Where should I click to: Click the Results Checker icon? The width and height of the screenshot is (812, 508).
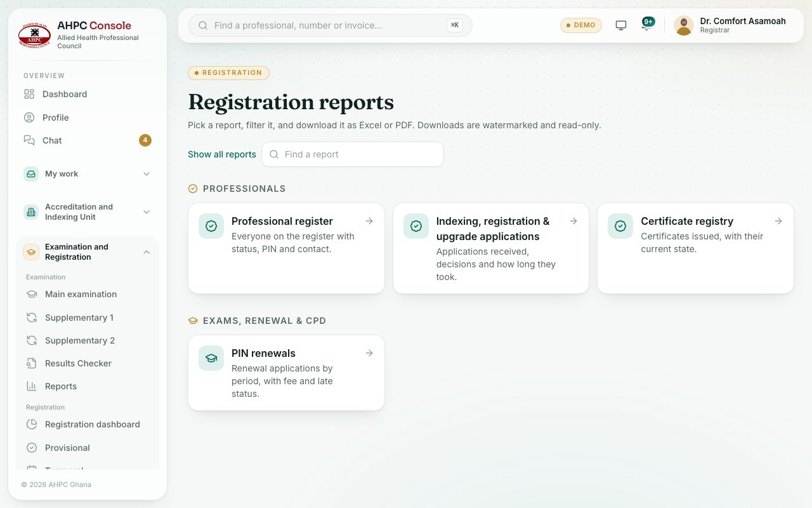point(32,363)
